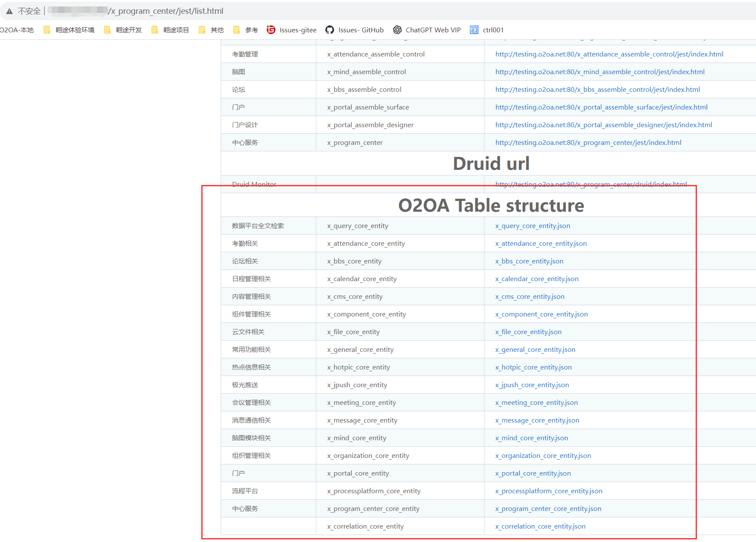Open x_mind_assemble_control jest index link
756x542 pixels.
click(600, 72)
